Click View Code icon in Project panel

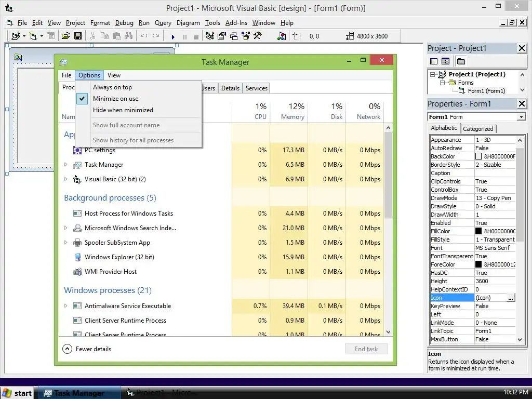[434, 61]
